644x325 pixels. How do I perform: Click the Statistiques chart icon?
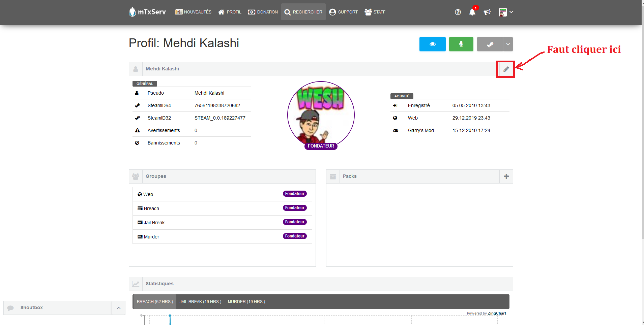coord(136,284)
